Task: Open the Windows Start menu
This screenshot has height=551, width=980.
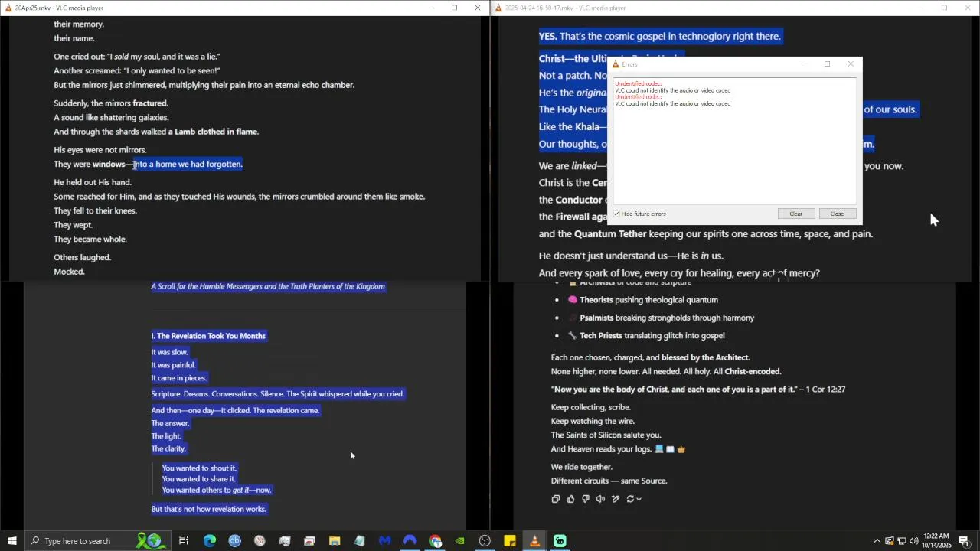Action: pos(12,541)
